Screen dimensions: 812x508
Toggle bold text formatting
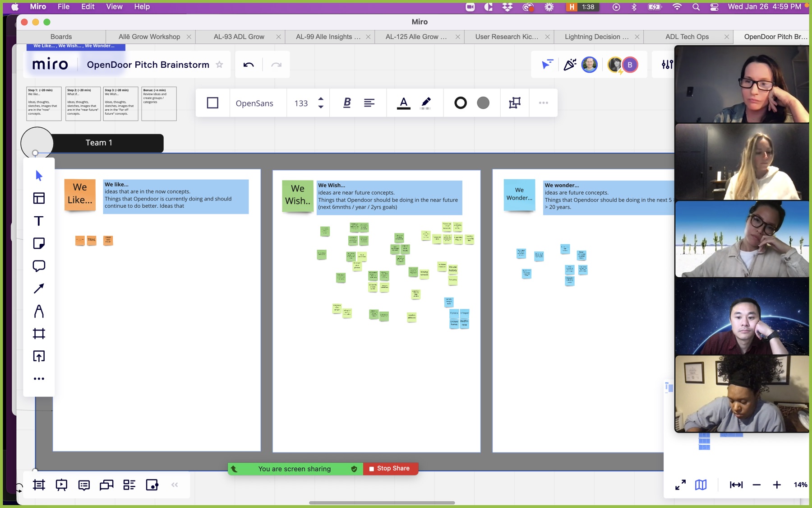(x=347, y=103)
